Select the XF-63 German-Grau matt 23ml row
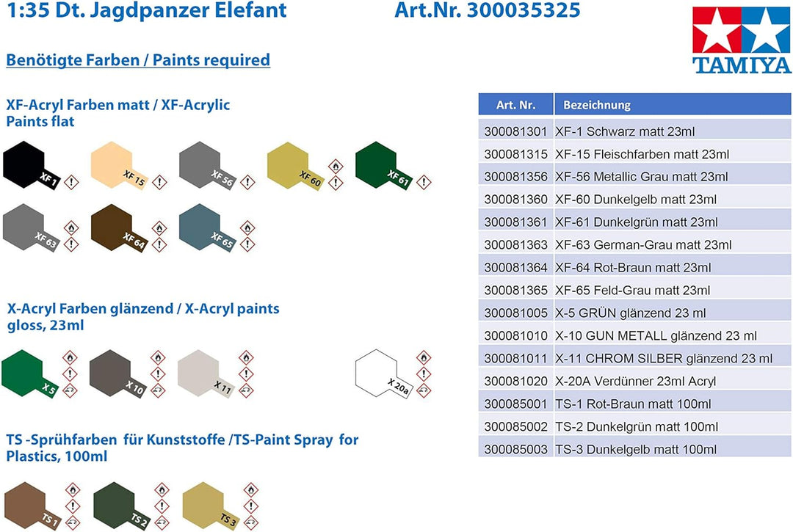The height and width of the screenshot is (532, 793). coord(634,244)
